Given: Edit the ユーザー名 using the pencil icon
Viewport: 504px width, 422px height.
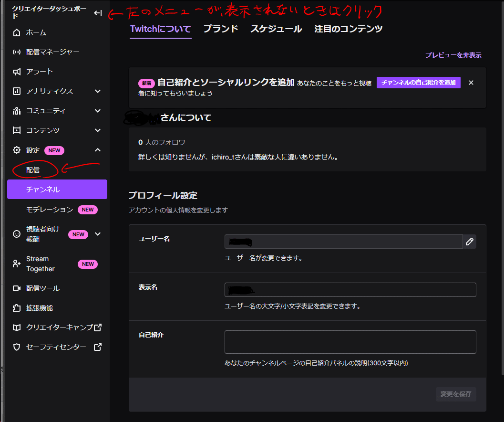Looking at the screenshot, I should [470, 242].
